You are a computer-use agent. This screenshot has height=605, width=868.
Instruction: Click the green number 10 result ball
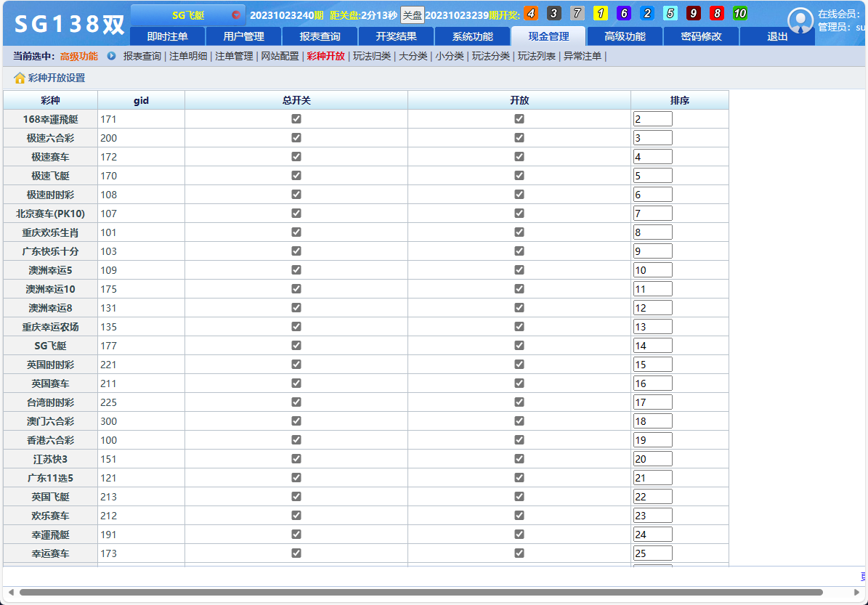(x=740, y=13)
